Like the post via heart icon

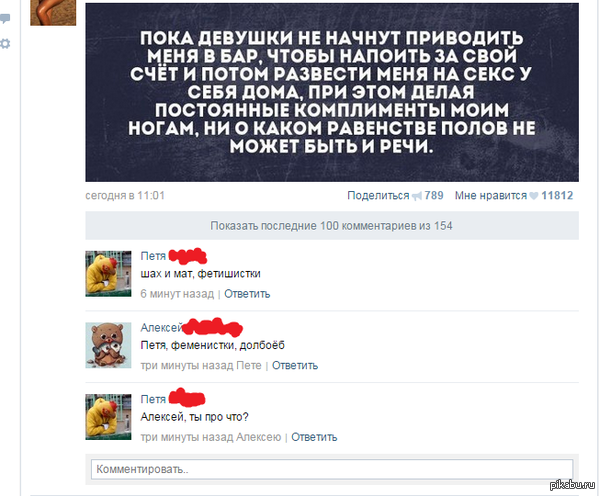[533, 196]
